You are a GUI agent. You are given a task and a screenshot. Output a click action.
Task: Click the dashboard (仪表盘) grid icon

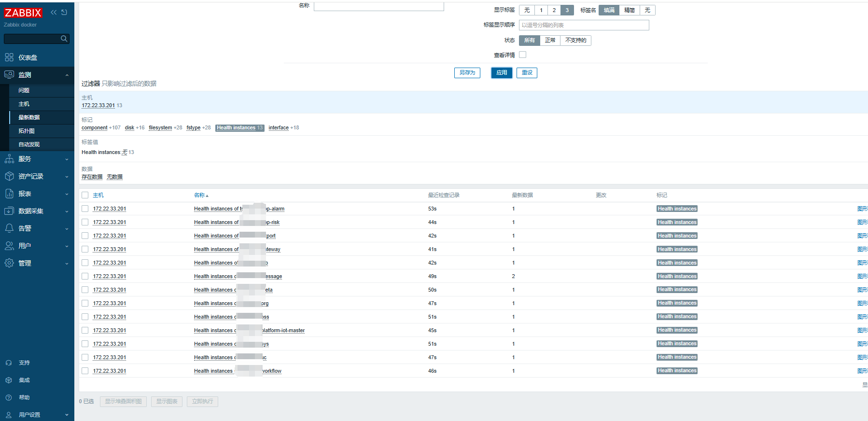pyautogui.click(x=9, y=57)
